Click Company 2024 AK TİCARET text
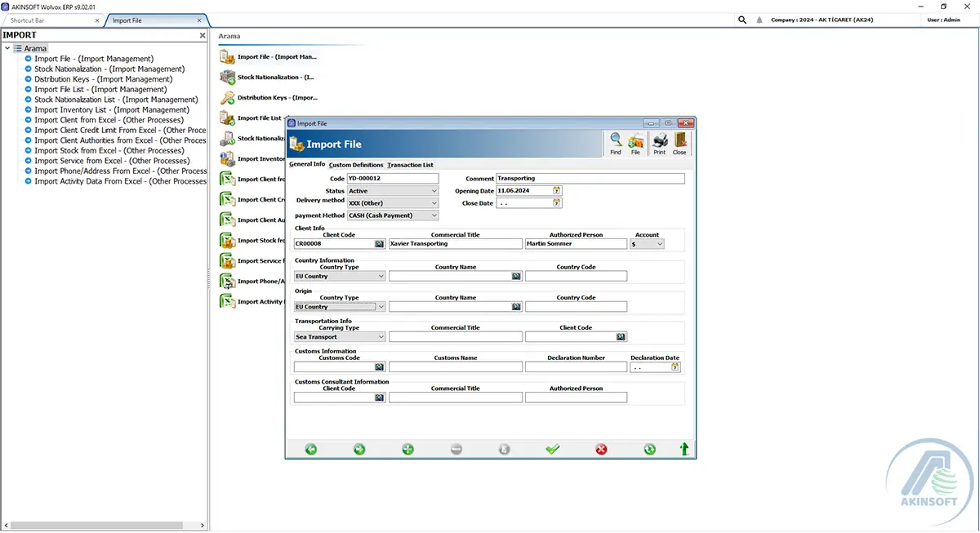 pyautogui.click(x=822, y=20)
